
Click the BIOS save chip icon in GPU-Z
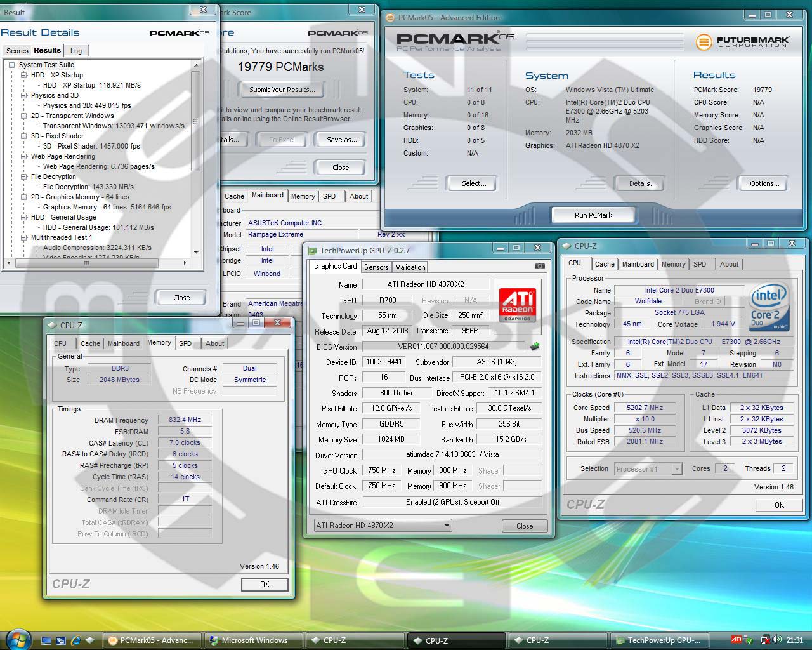pyautogui.click(x=535, y=347)
